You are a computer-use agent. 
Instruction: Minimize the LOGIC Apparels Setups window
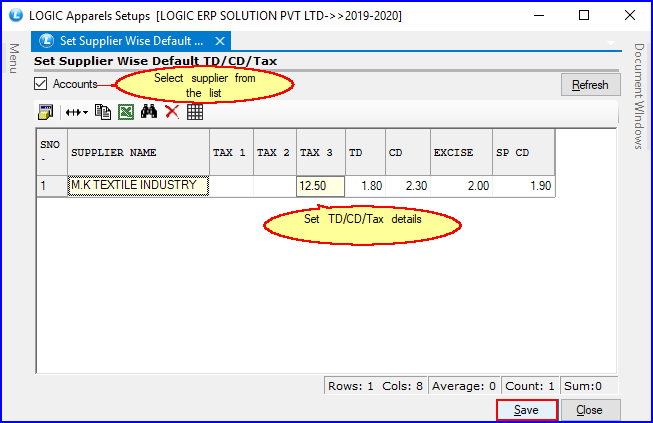[539, 15]
